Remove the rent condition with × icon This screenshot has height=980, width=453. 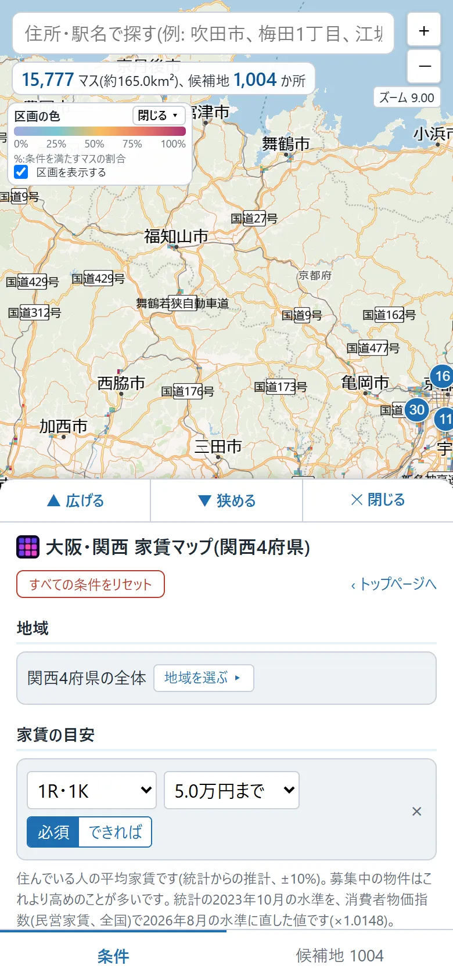(x=416, y=812)
